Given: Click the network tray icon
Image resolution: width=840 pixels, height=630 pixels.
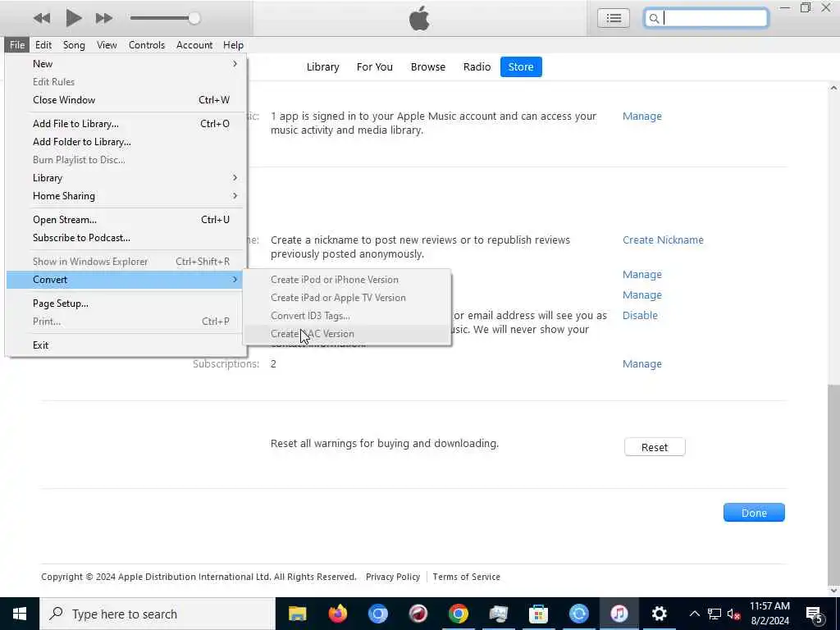Looking at the screenshot, I should (714, 614).
